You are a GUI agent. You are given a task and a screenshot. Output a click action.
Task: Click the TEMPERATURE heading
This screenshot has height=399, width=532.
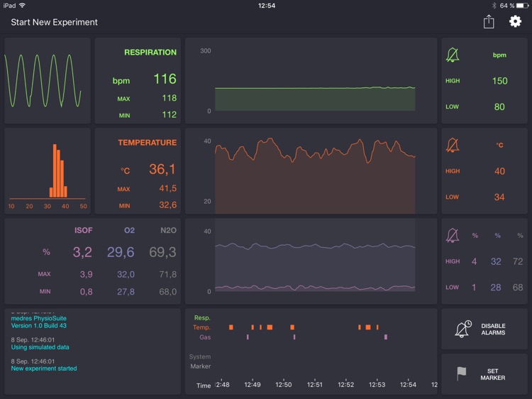point(148,143)
